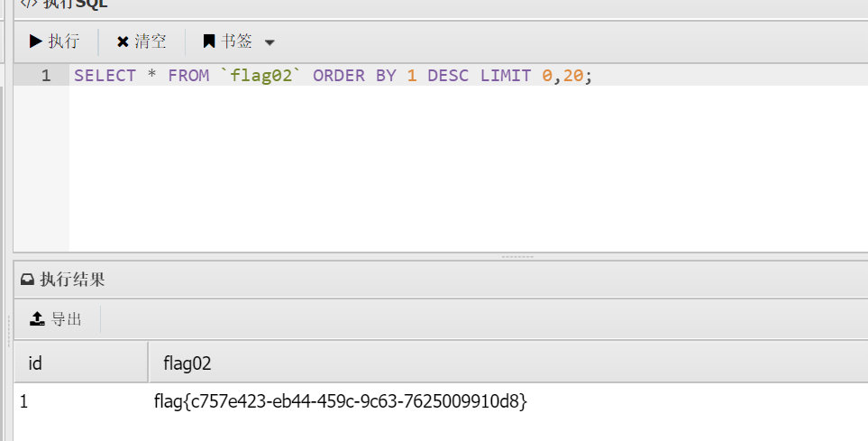Screen dimensions: 868x441
Task: Click line number 1 in editor gutter
Action: tap(45, 76)
